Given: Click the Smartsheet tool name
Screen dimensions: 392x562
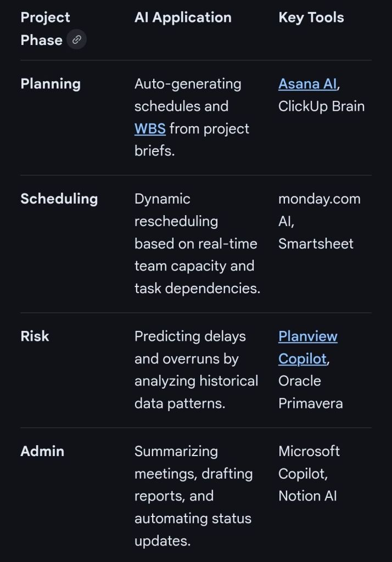Looking at the screenshot, I should tap(316, 244).
